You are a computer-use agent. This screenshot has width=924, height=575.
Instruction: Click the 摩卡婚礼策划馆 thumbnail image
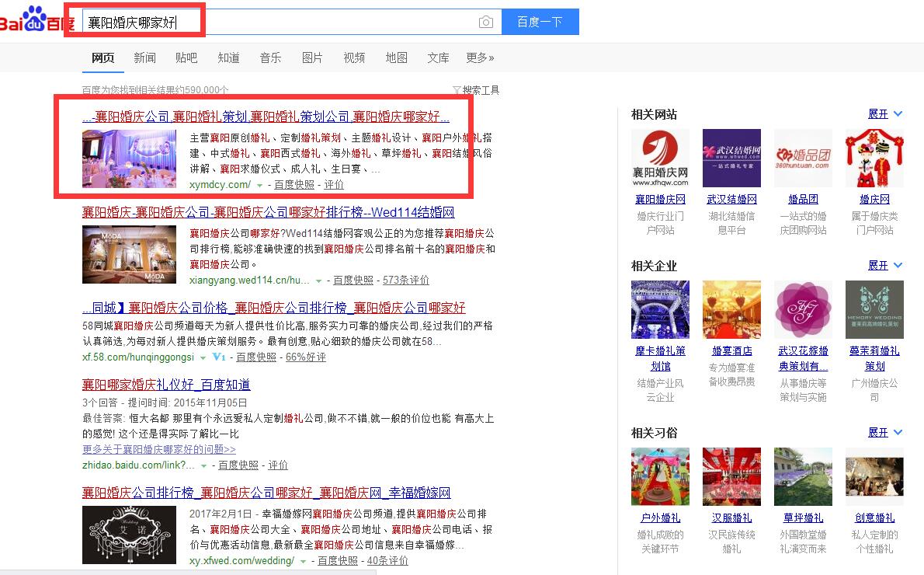(660, 309)
